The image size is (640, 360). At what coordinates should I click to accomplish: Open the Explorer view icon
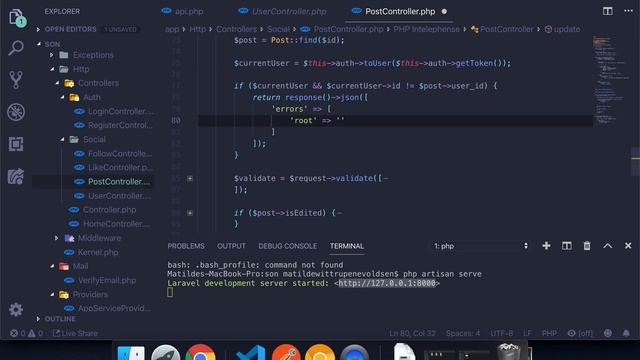[x=17, y=18]
